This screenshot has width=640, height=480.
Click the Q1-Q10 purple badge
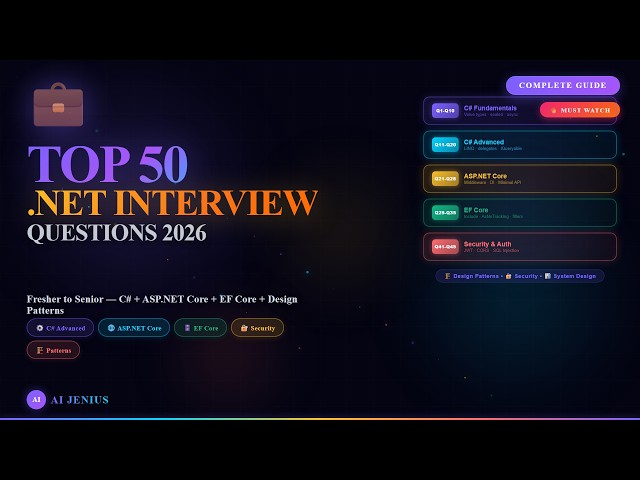click(x=445, y=111)
